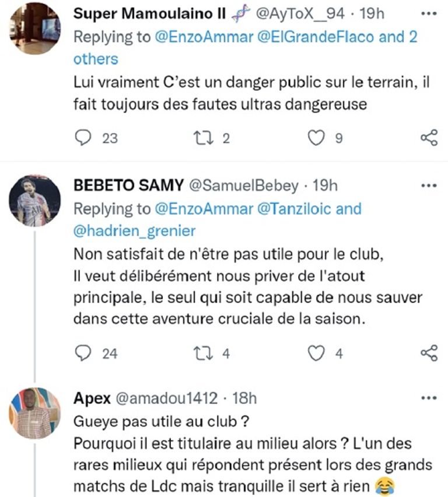Like BEBETO SAMY's tweet
This screenshot has height=497, width=448.
(316, 352)
